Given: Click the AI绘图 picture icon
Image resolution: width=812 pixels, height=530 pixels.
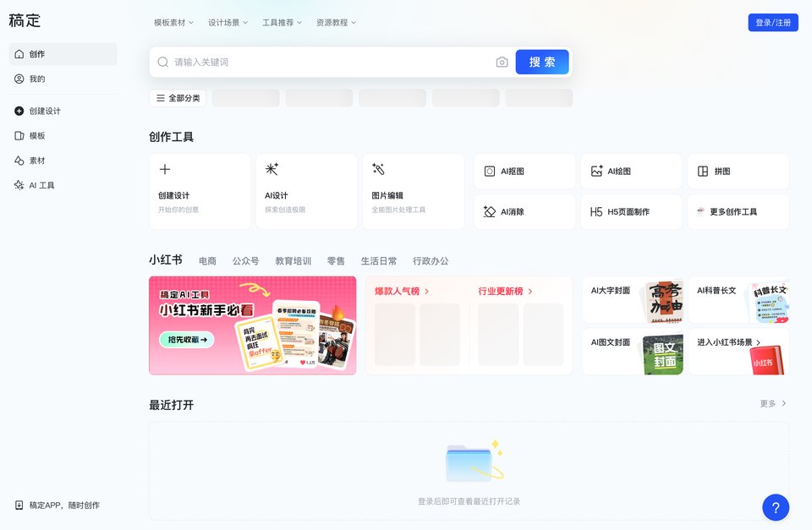Looking at the screenshot, I should [x=596, y=171].
